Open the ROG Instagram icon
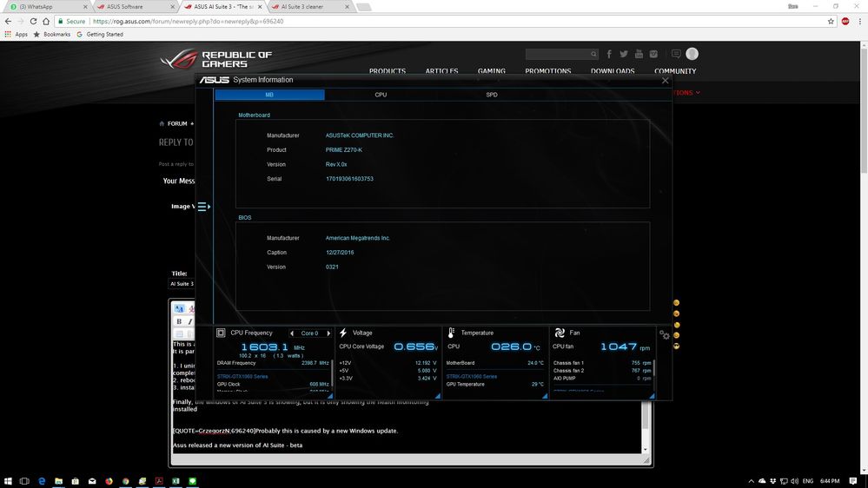The image size is (868, 488). click(653, 54)
